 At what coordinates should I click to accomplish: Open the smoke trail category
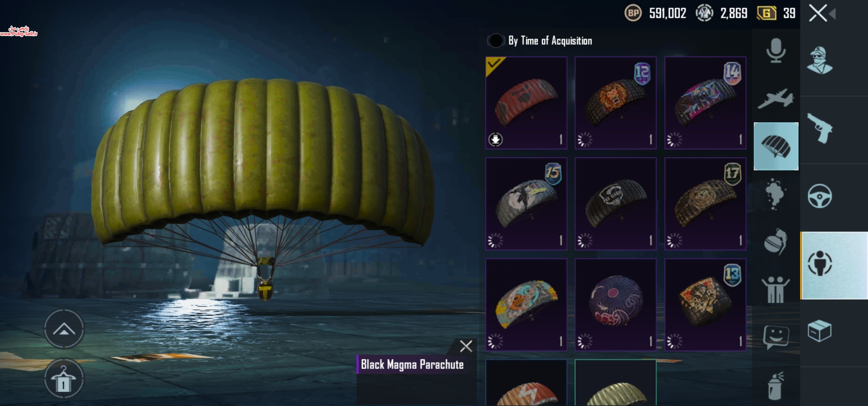[x=776, y=194]
